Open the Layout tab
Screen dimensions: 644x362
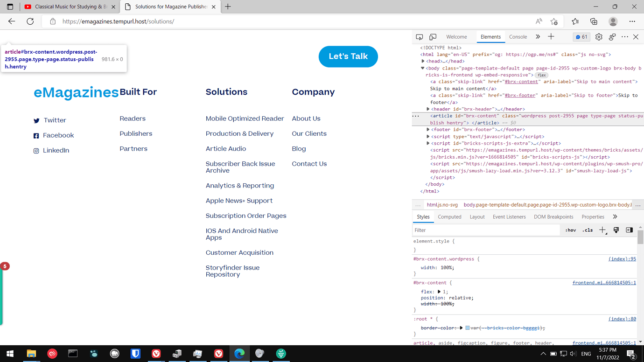(477, 217)
